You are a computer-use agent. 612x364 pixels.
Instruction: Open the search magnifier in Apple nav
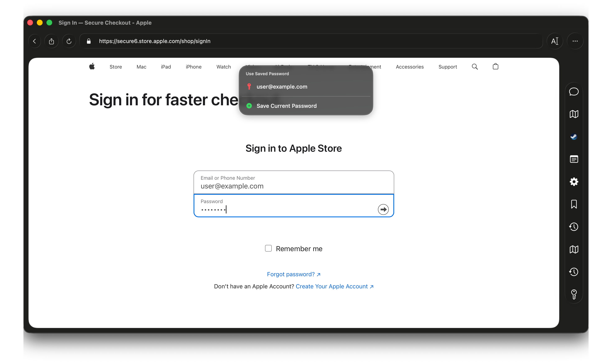[474, 67]
